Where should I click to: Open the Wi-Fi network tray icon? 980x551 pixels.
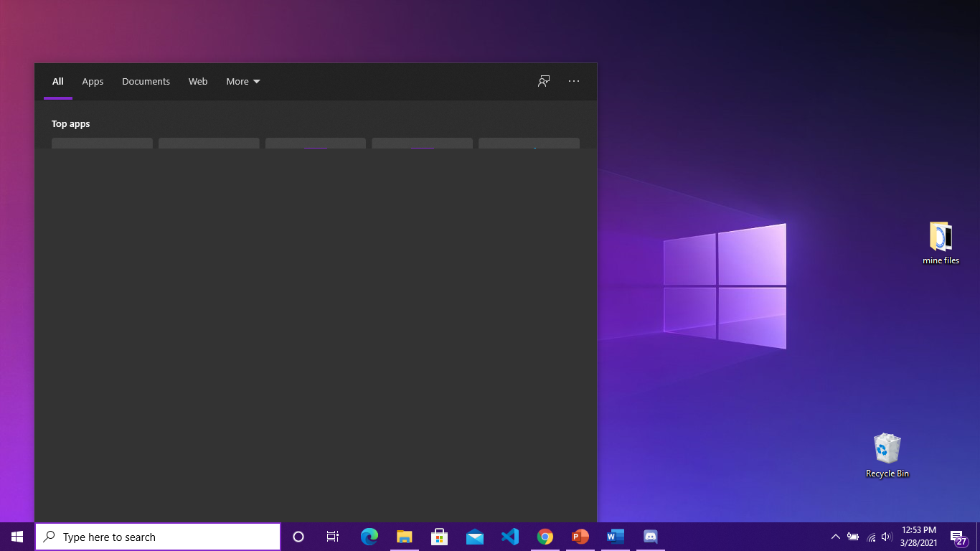[871, 537]
